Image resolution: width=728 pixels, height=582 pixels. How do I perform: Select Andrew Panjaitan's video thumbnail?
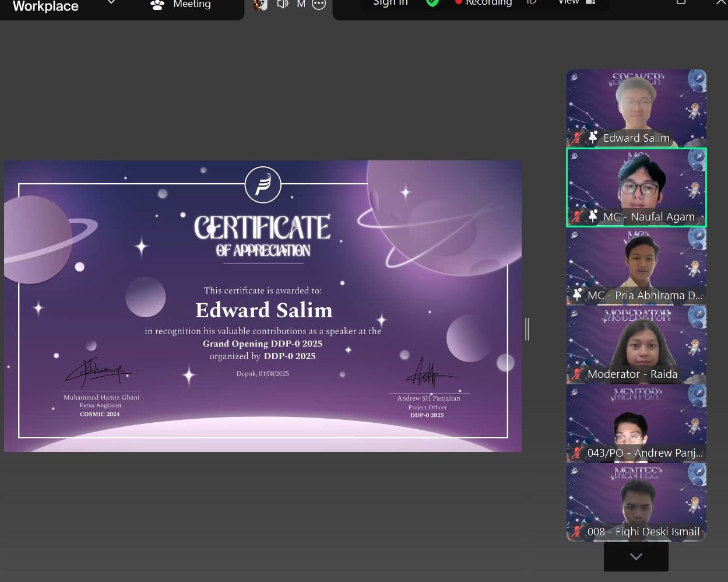click(636, 424)
